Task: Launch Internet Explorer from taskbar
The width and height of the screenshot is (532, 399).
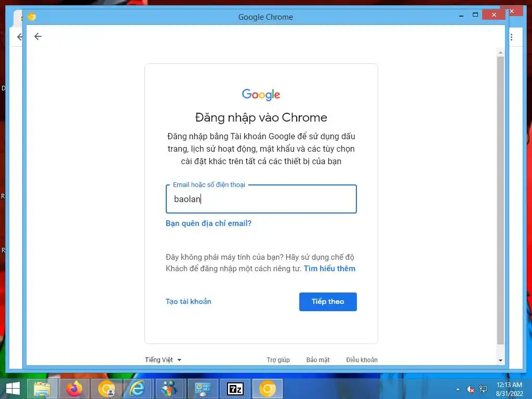Action: (x=137, y=389)
